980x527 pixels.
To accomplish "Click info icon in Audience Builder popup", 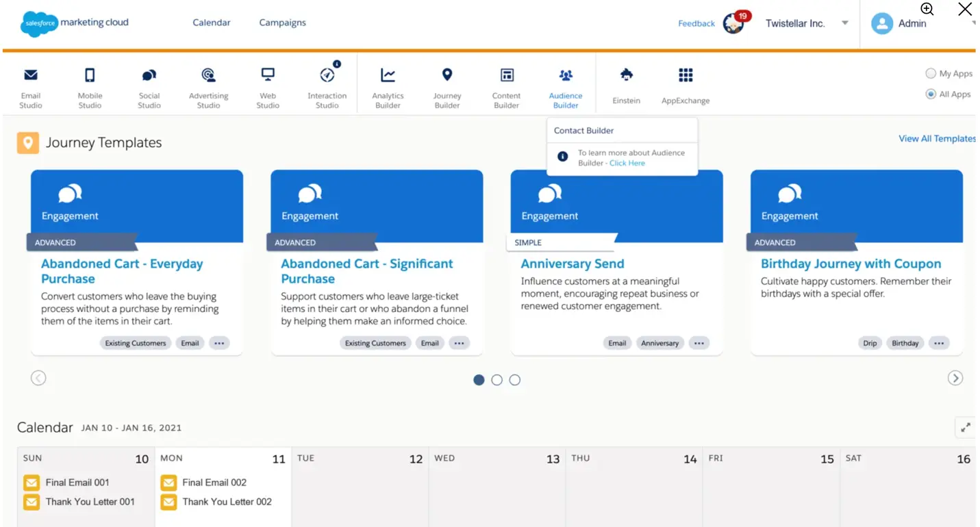I will (562, 157).
